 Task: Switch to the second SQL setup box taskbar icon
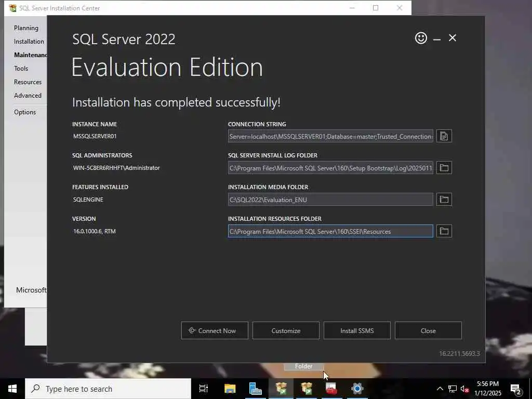pyautogui.click(x=306, y=389)
